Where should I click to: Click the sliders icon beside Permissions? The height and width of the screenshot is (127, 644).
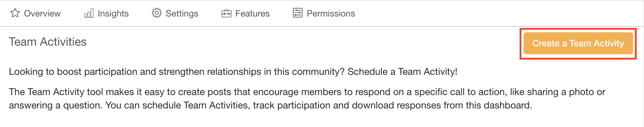pyautogui.click(x=298, y=13)
